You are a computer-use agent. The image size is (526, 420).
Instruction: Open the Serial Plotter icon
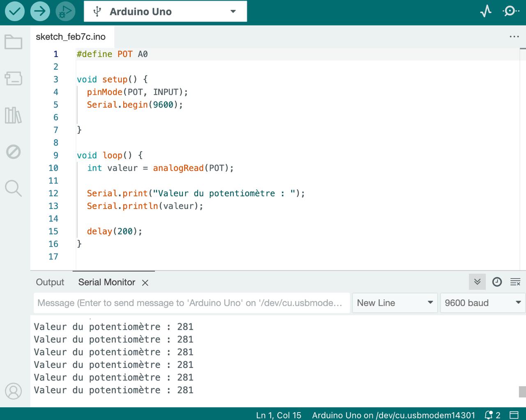(486, 11)
